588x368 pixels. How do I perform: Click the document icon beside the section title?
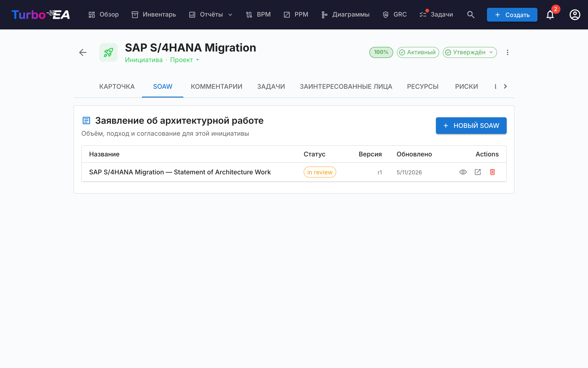pyautogui.click(x=86, y=121)
